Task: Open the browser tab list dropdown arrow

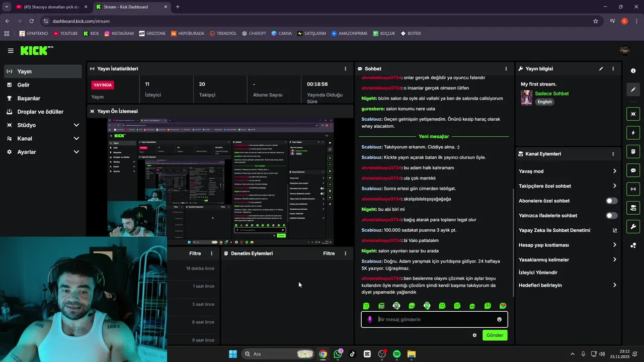Action: pos(7,7)
